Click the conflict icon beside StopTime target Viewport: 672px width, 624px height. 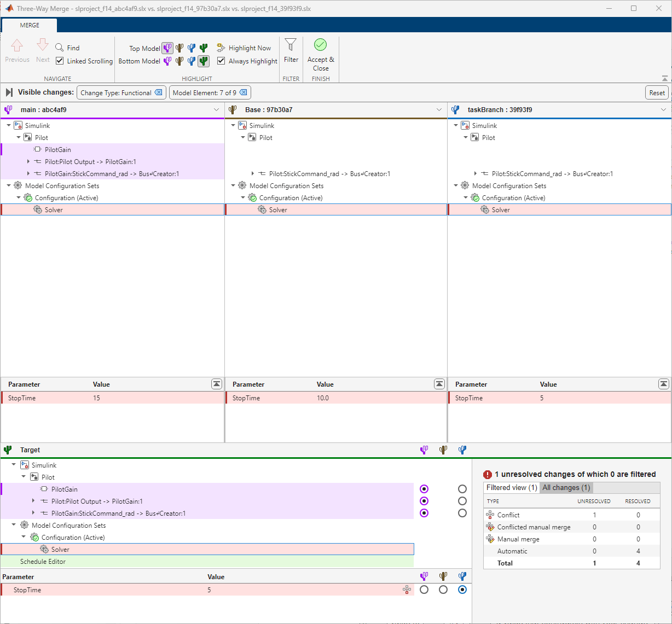[x=407, y=590]
